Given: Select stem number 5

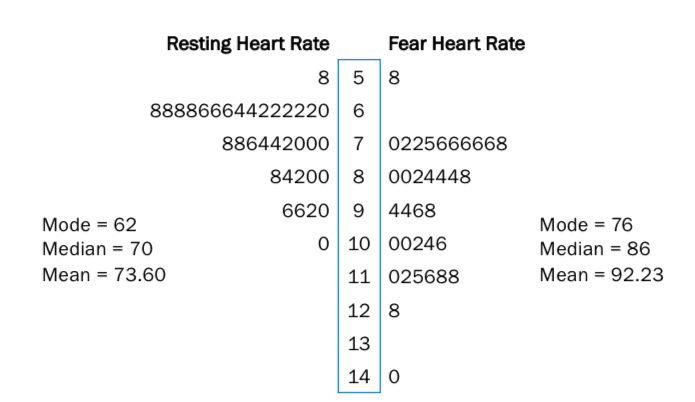Looking at the screenshot, I should coord(359,77).
